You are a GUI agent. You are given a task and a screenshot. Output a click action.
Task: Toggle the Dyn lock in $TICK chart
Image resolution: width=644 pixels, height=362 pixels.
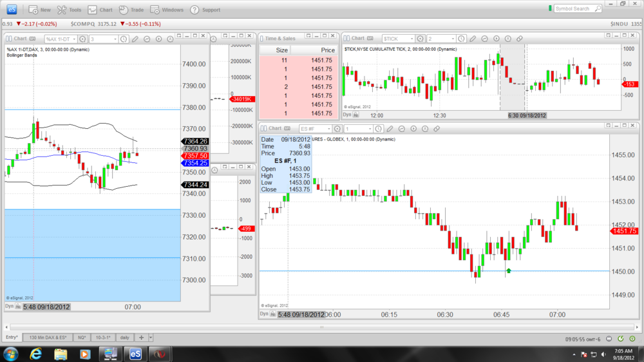(x=355, y=115)
